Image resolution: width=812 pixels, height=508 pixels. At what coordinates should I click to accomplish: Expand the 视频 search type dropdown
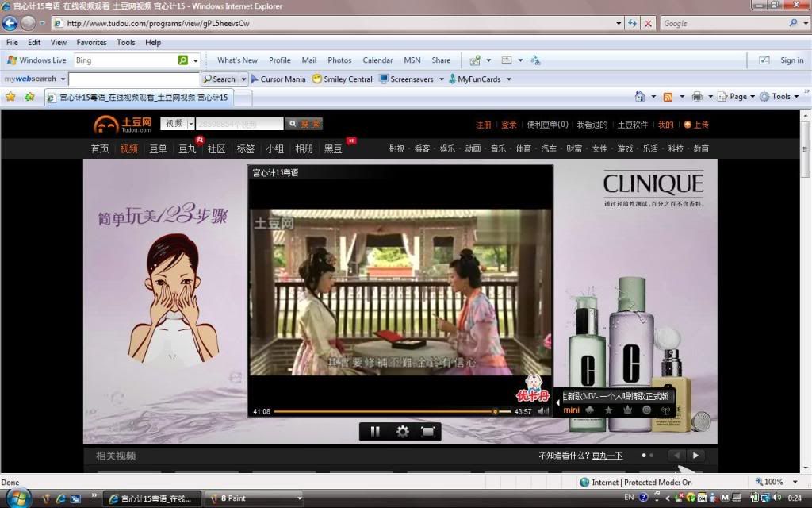tap(191, 124)
